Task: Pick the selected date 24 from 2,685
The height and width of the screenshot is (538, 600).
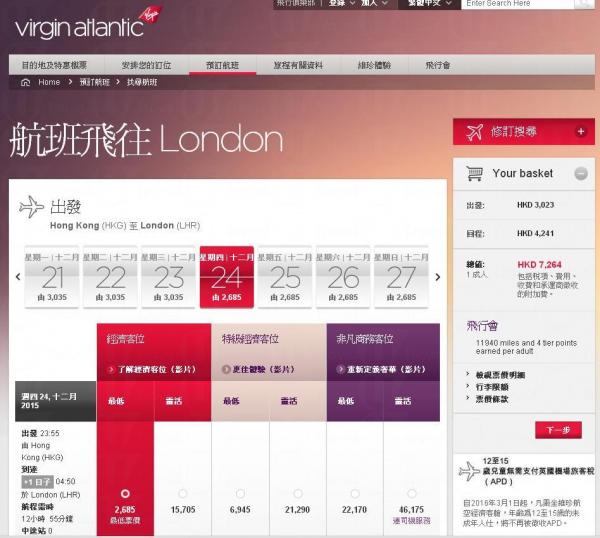Action: (227, 277)
